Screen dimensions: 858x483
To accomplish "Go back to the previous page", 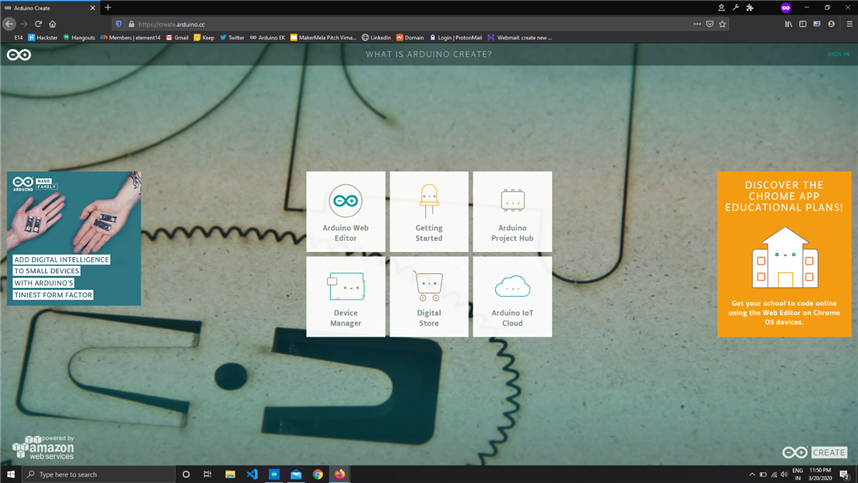I will tap(9, 24).
